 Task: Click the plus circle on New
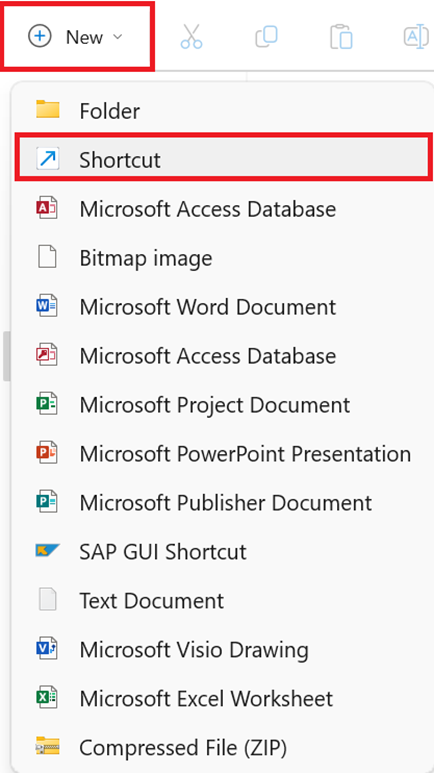coord(39,37)
